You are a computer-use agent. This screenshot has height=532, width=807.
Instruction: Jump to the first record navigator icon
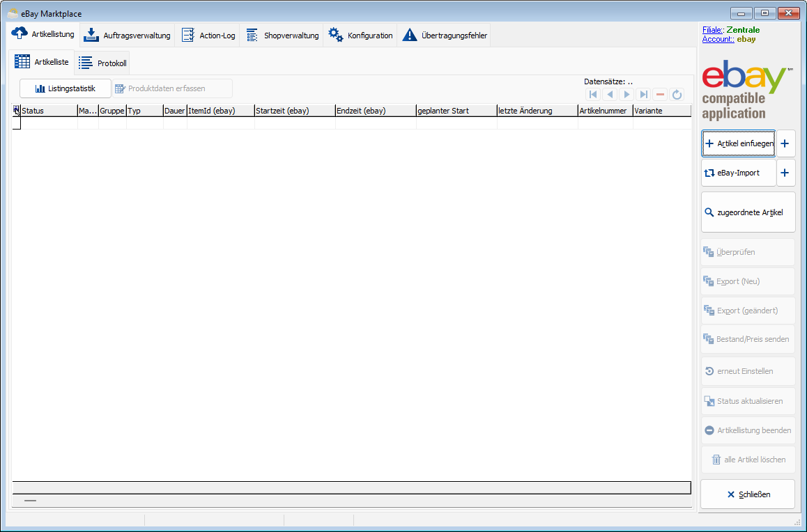593,95
